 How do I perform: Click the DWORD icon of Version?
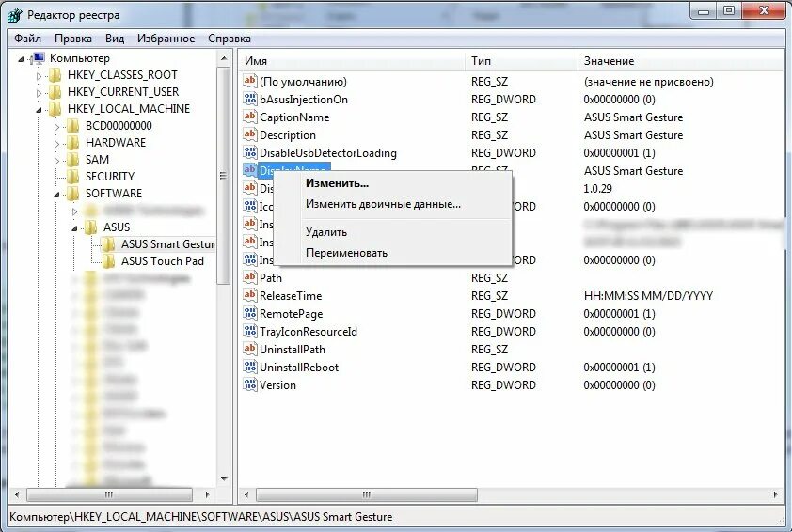point(250,384)
